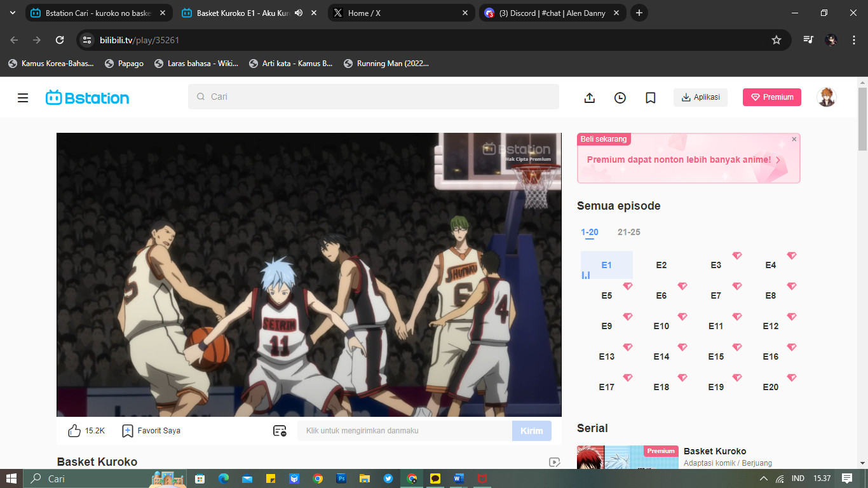Play episode E13

click(x=607, y=356)
